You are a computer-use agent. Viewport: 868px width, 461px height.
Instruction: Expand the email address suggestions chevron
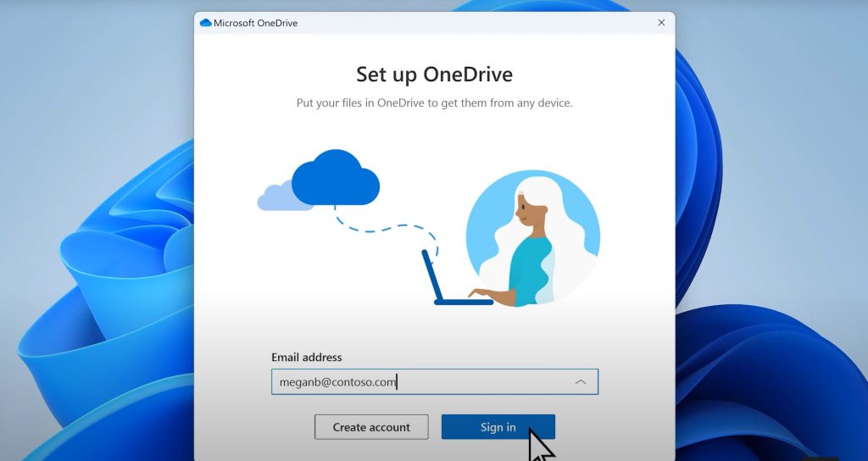pyautogui.click(x=581, y=382)
